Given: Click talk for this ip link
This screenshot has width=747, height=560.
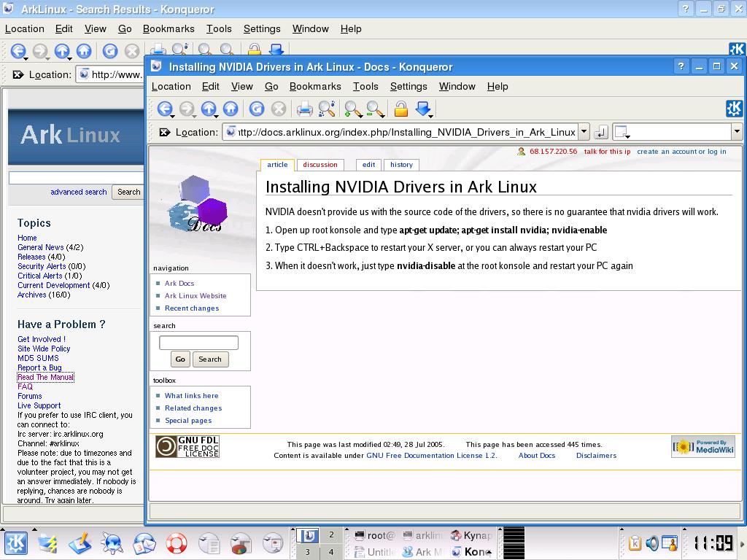Looking at the screenshot, I should pyautogui.click(x=607, y=152).
